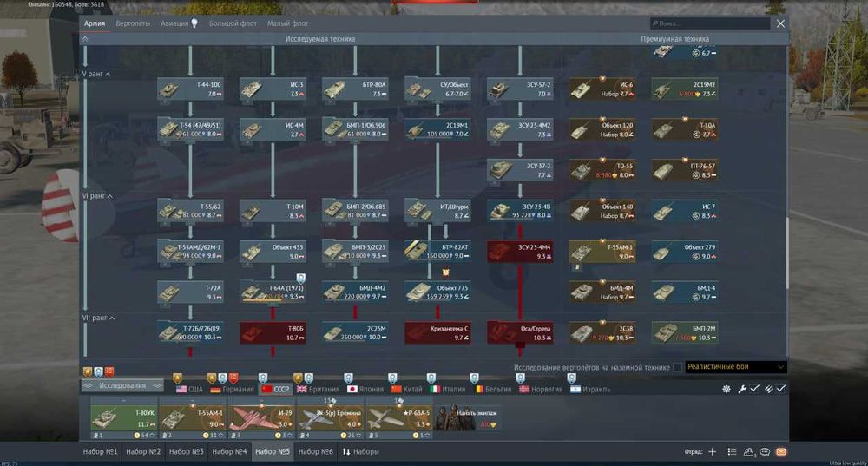Select the T-80УК crew slot
Image resolution: width=868 pixels, height=466 pixels.
123,418
